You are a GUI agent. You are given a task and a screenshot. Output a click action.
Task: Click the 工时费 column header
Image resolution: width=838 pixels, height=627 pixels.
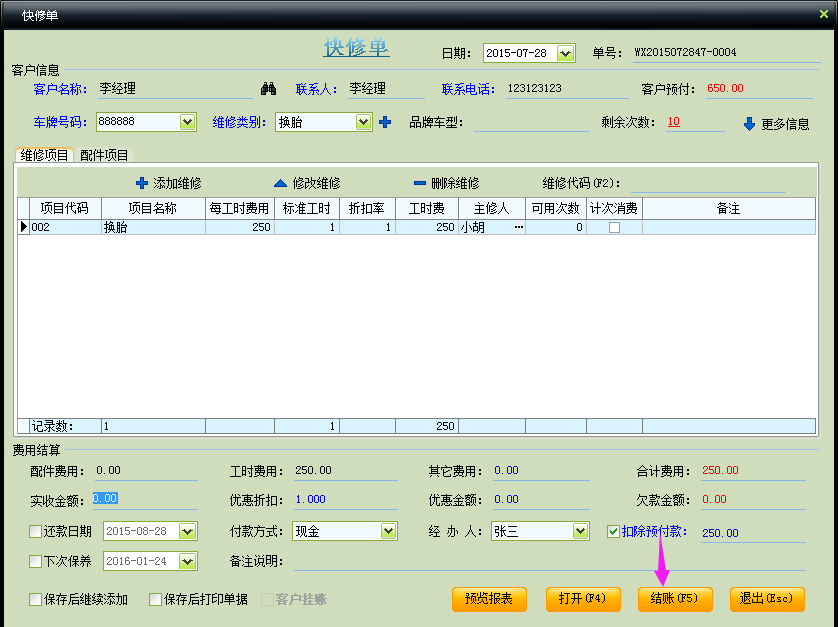[x=427, y=208]
